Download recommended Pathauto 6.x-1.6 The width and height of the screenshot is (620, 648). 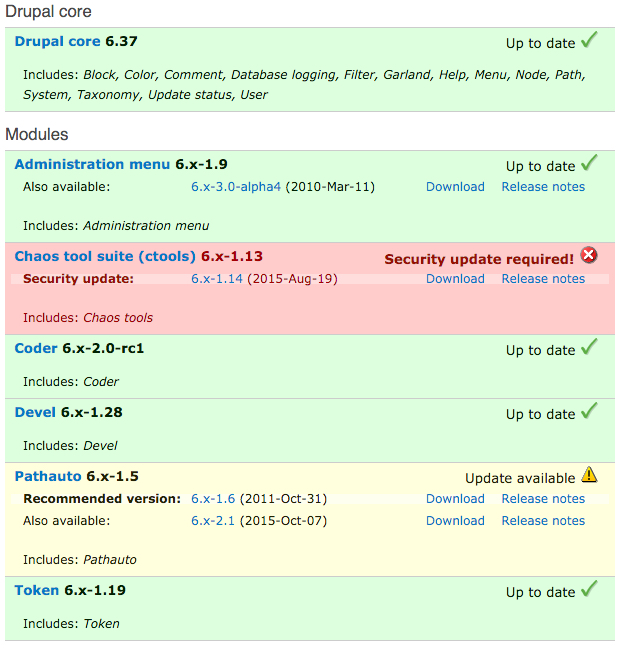point(455,499)
